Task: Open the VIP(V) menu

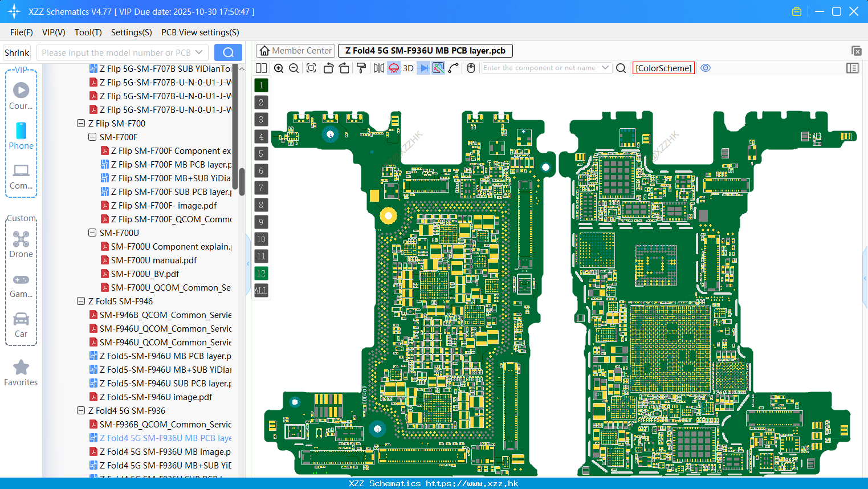Action: 54,32
